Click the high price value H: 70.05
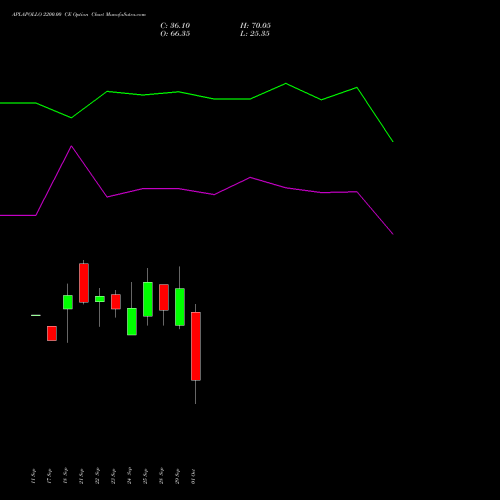 click(x=255, y=26)
